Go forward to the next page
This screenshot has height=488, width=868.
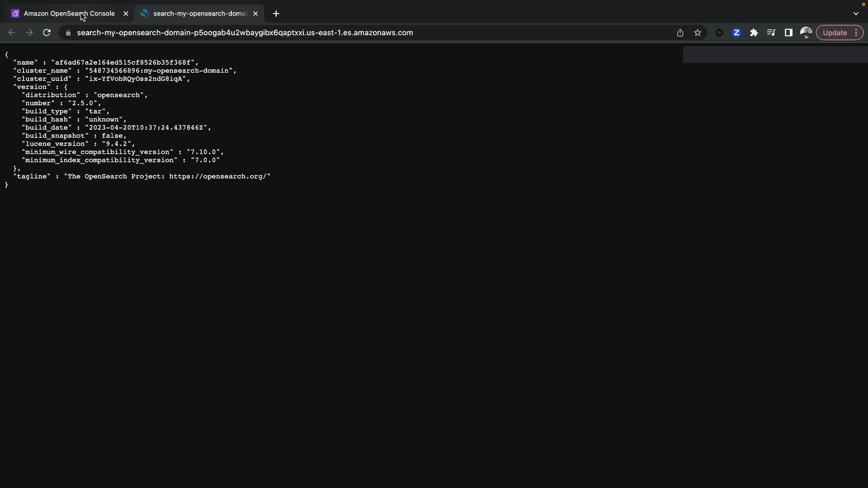[x=29, y=33]
